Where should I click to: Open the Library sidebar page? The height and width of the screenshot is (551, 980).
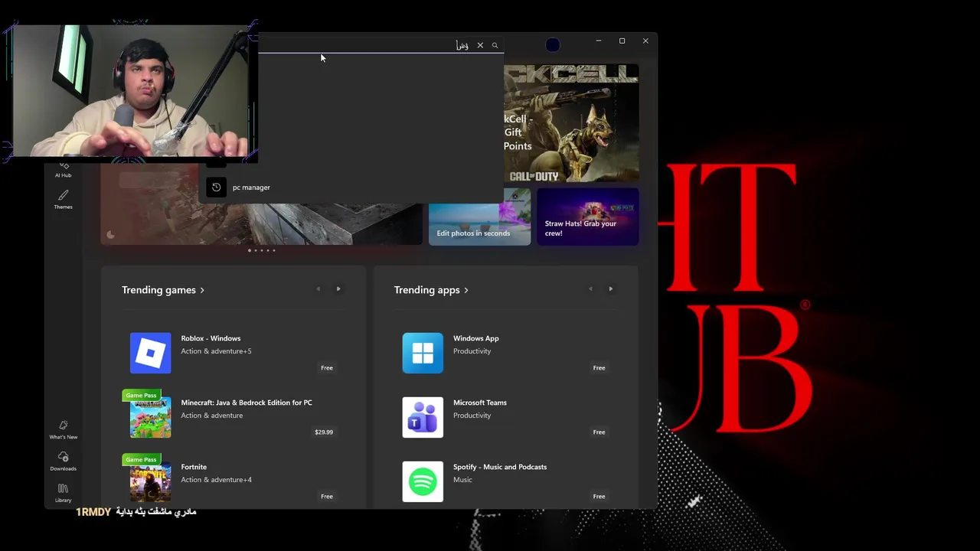click(63, 493)
